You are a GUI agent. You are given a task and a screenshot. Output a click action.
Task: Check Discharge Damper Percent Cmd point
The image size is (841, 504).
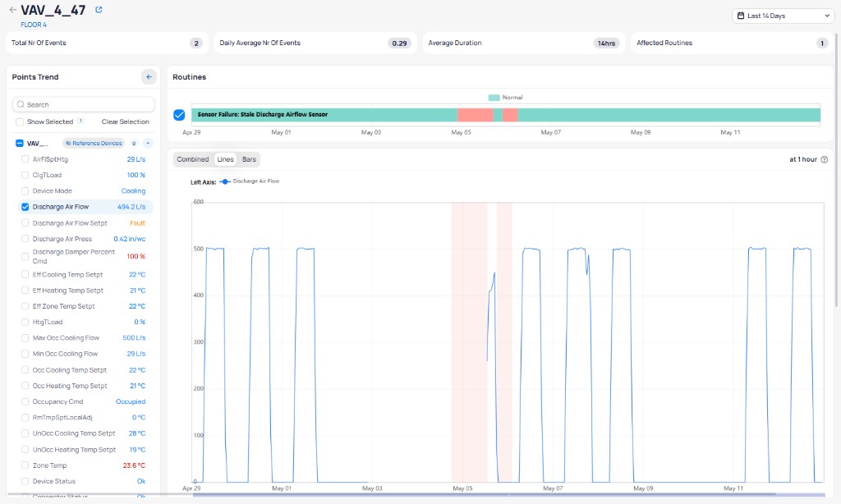tap(25, 256)
